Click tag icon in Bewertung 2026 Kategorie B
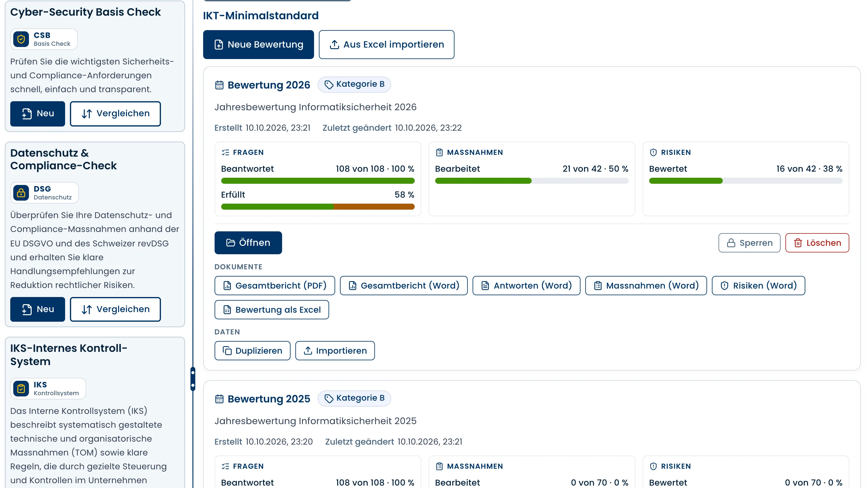The height and width of the screenshot is (488, 868). pyautogui.click(x=329, y=85)
